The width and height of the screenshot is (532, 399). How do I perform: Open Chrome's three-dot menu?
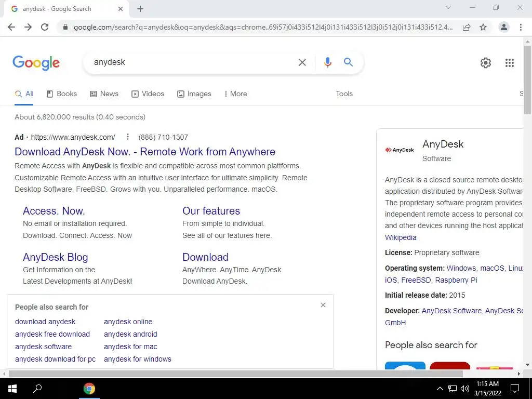point(521,27)
